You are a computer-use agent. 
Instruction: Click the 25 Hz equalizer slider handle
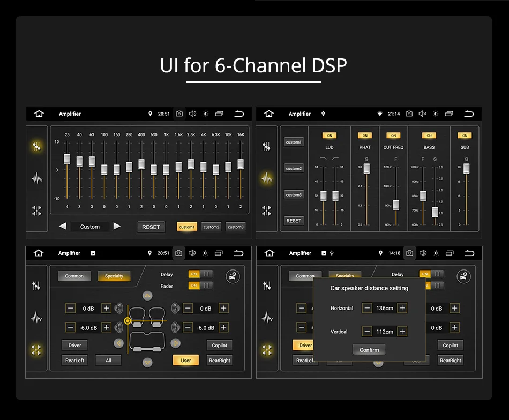click(x=67, y=159)
